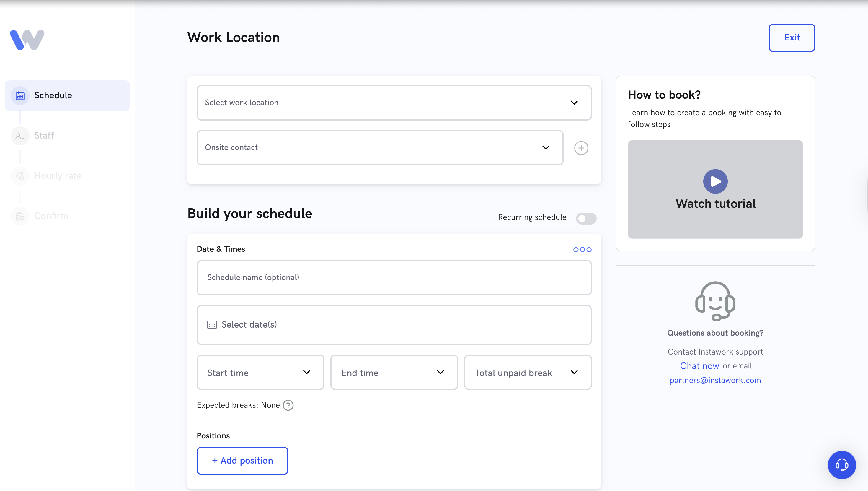Go to the Confirm step
Screen dimensions: 868x491
[50, 216]
